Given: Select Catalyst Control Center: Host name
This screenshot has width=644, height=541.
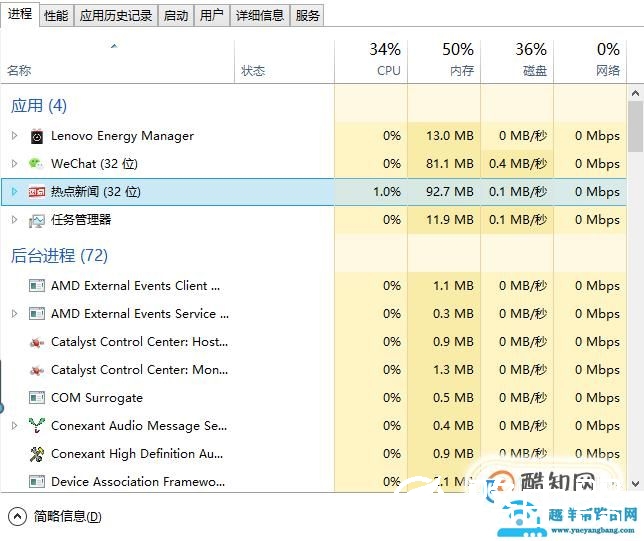Looking at the screenshot, I should click(139, 342).
